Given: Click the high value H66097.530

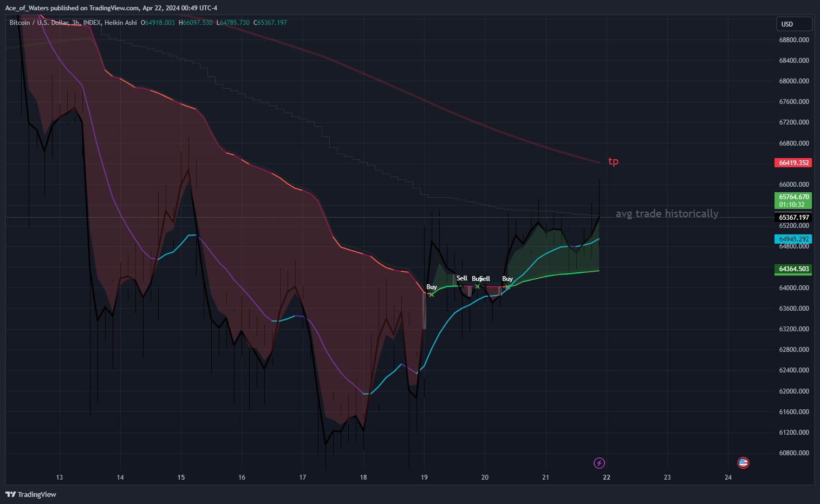Looking at the screenshot, I should [196, 23].
